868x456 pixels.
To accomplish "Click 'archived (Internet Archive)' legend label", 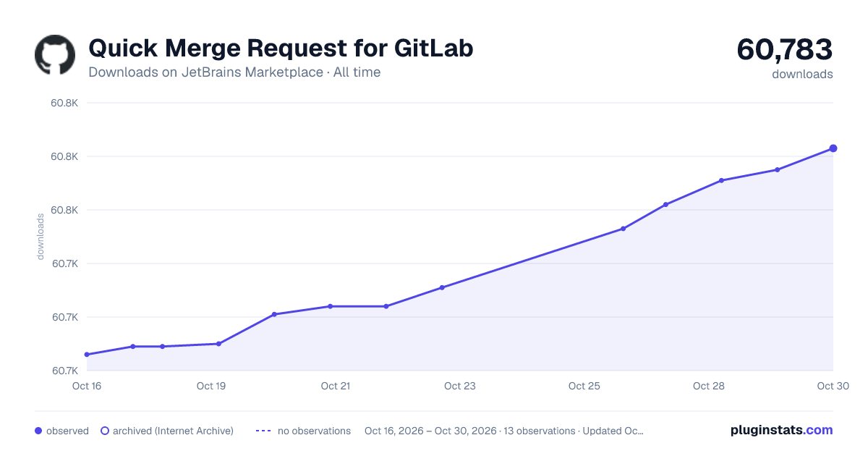I will point(173,431).
